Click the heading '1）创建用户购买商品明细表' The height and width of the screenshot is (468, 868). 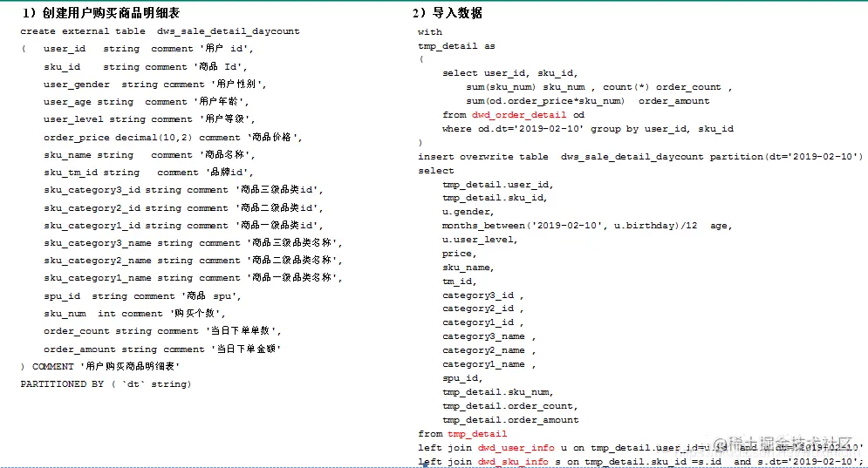[101, 13]
